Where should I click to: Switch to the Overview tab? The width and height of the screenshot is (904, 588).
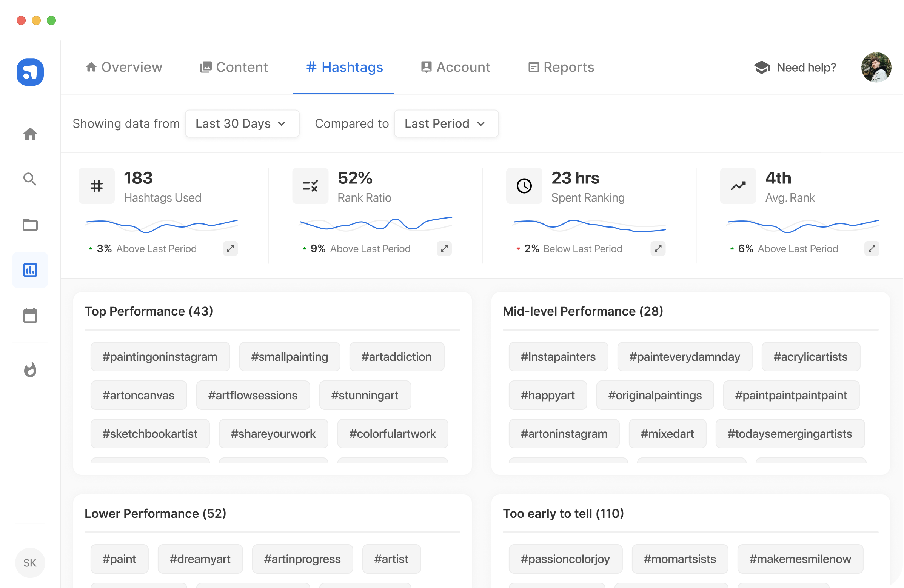pos(124,67)
